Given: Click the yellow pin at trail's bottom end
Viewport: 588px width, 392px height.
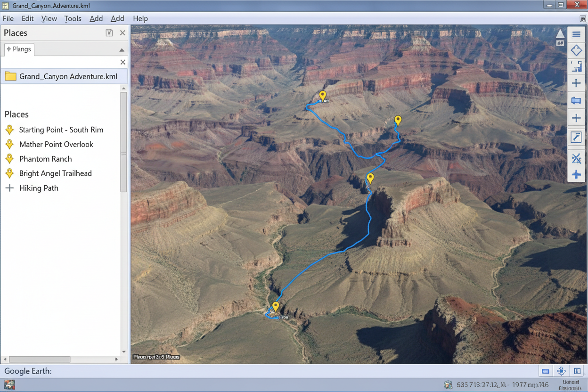Looking at the screenshot, I should 276,306.
